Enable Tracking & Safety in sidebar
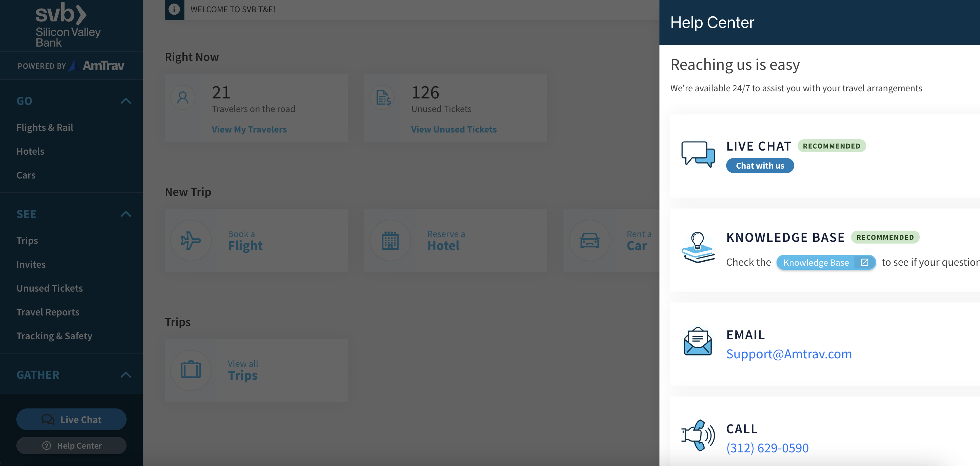 (x=54, y=335)
